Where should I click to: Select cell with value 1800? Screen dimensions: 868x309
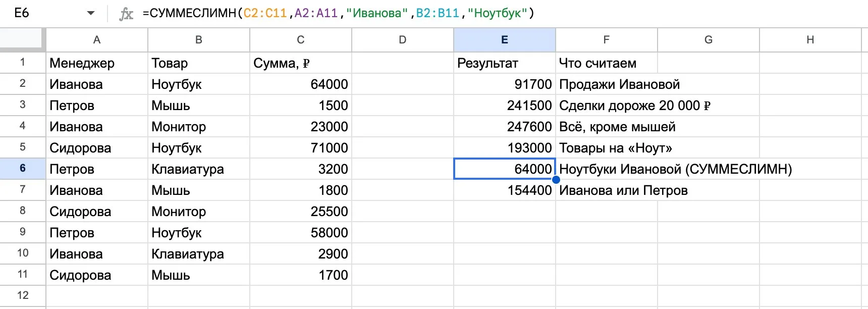click(301, 190)
